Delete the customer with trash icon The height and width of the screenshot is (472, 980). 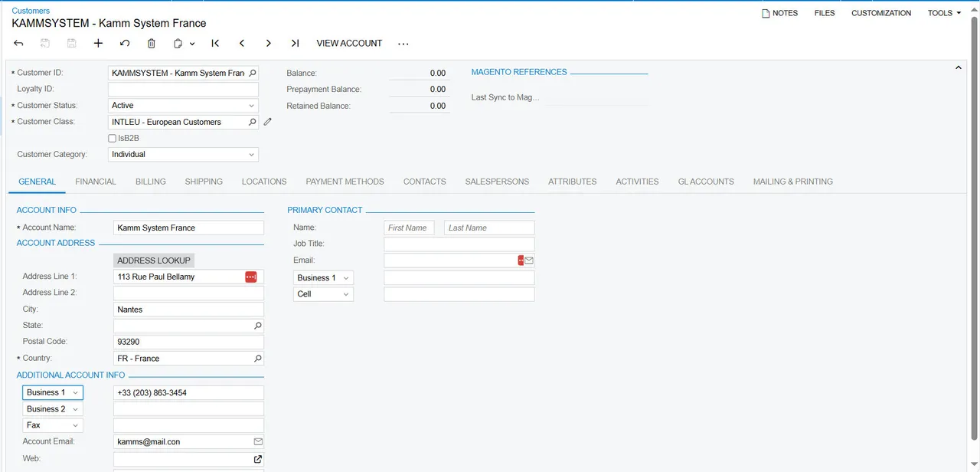152,44
